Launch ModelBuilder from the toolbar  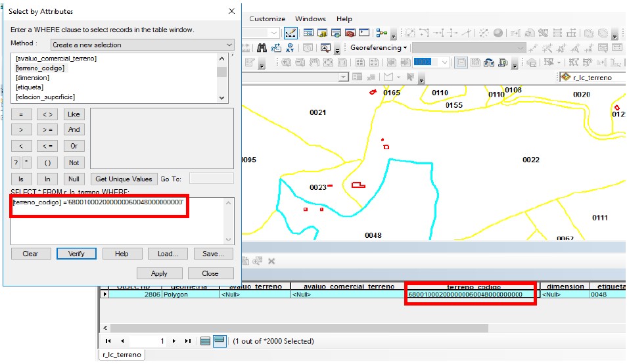coord(383,33)
